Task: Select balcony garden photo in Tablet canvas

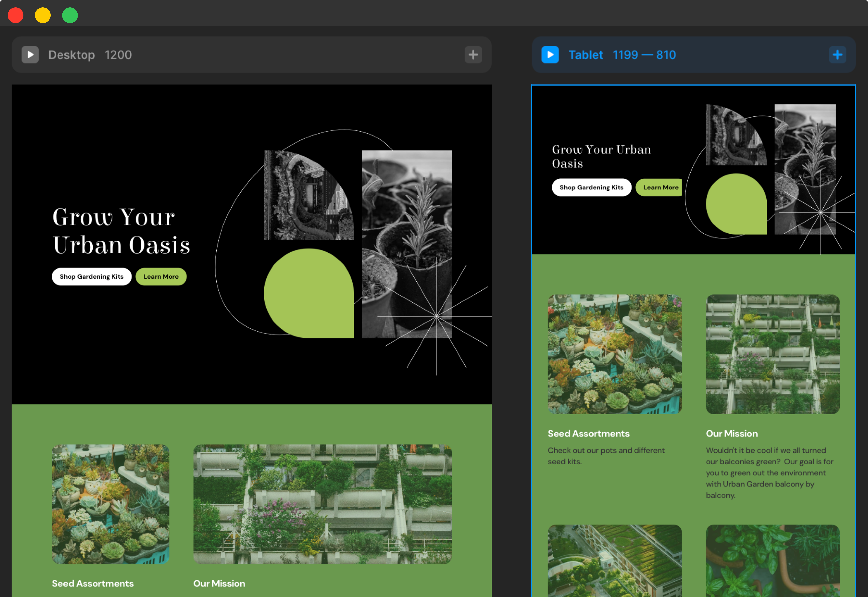Action: 773,354
